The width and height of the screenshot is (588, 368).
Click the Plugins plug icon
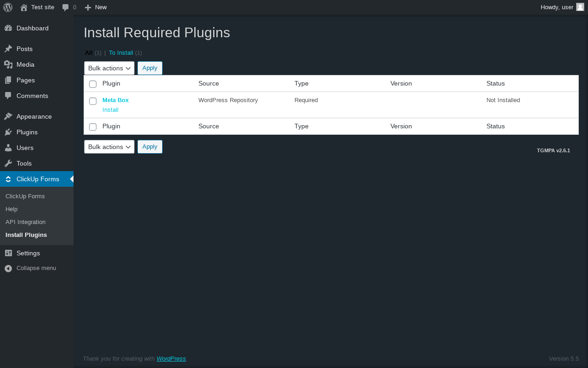pyautogui.click(x=8, y=132)
